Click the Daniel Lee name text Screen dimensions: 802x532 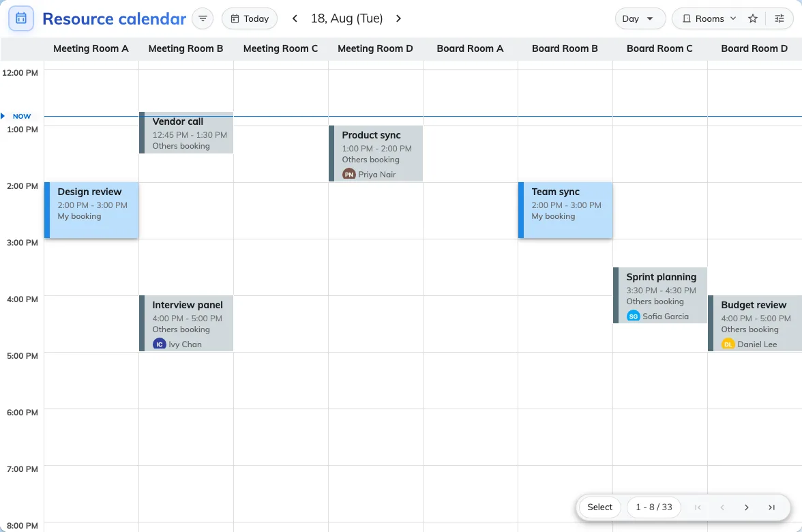pos(757,344)
